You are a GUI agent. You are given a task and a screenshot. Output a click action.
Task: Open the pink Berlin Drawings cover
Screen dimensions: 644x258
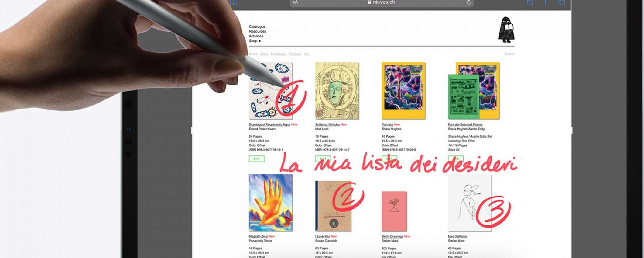tap(394, 211)
